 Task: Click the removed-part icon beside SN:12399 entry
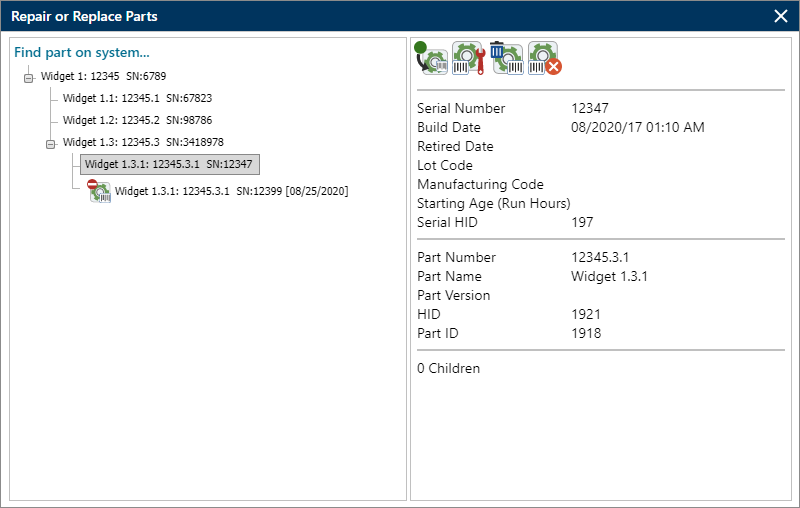coord(98,191)
